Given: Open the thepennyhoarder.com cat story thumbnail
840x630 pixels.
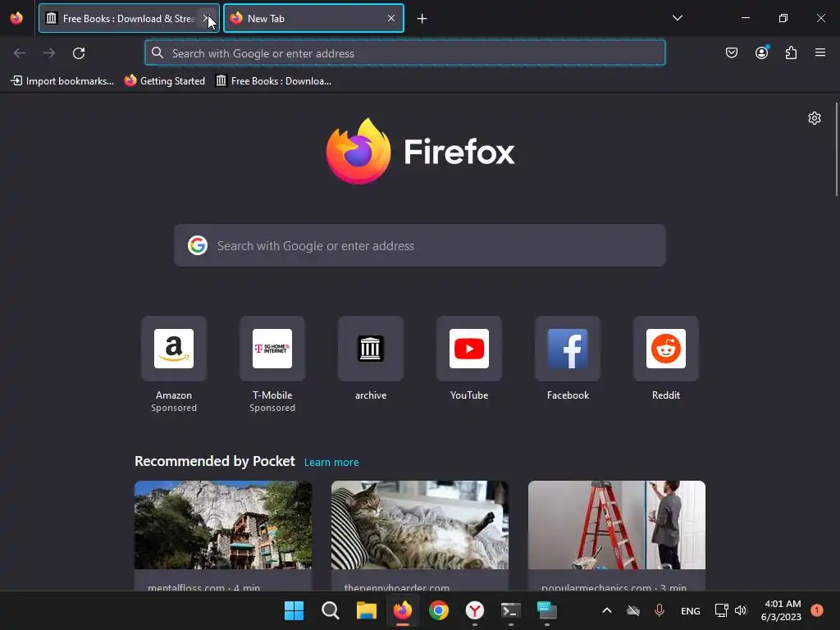Looking at the screenshot, I should (419, 524).
